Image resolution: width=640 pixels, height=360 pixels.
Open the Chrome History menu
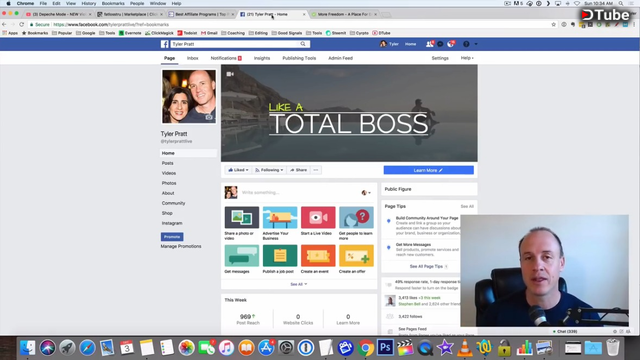click(x=89, y=3)
